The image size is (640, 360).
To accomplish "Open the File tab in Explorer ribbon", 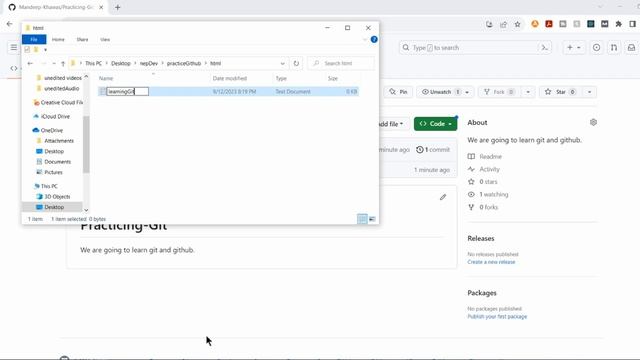I will click(34, 39).
